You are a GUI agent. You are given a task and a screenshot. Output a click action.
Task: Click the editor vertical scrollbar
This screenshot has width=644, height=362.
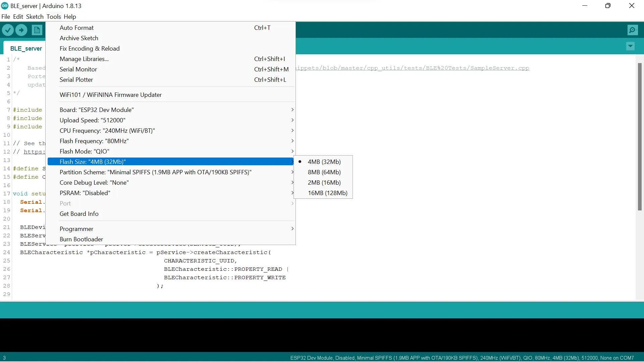click(640, 137)
